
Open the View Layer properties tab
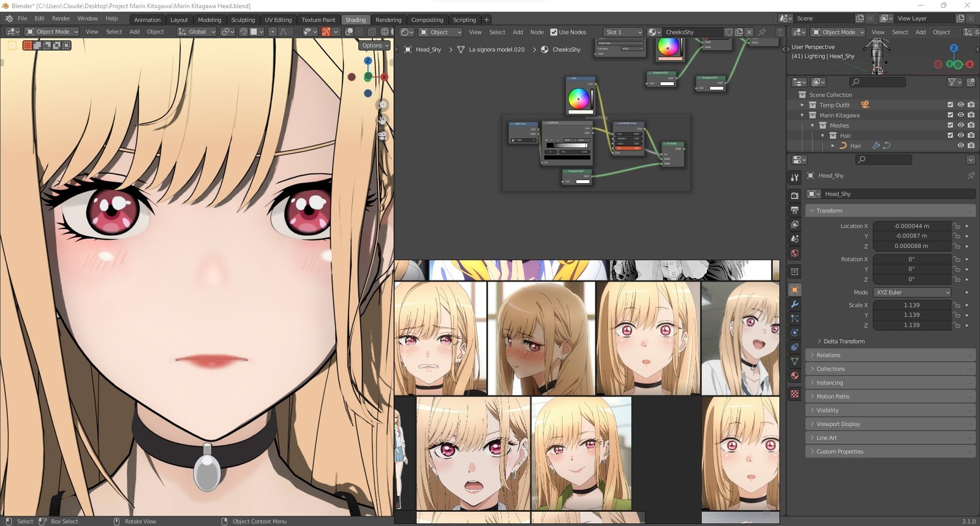click(x=794, y=224)
